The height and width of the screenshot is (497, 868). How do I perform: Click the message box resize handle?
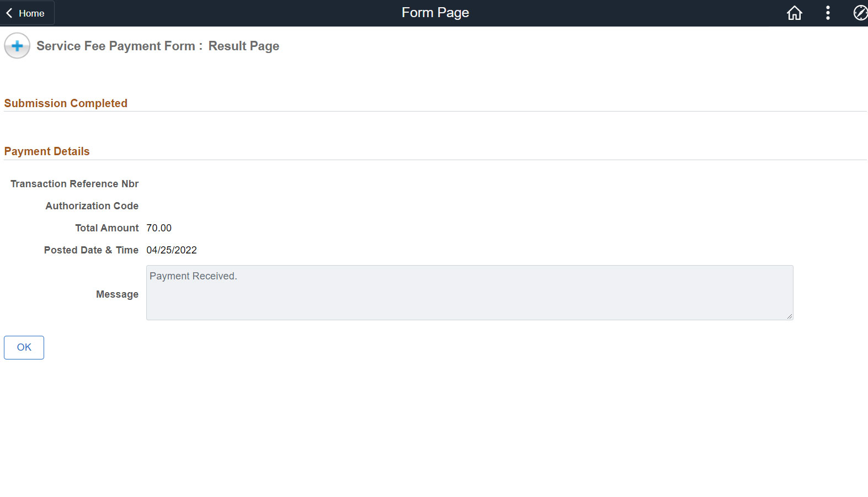click(x=790, y=316)
